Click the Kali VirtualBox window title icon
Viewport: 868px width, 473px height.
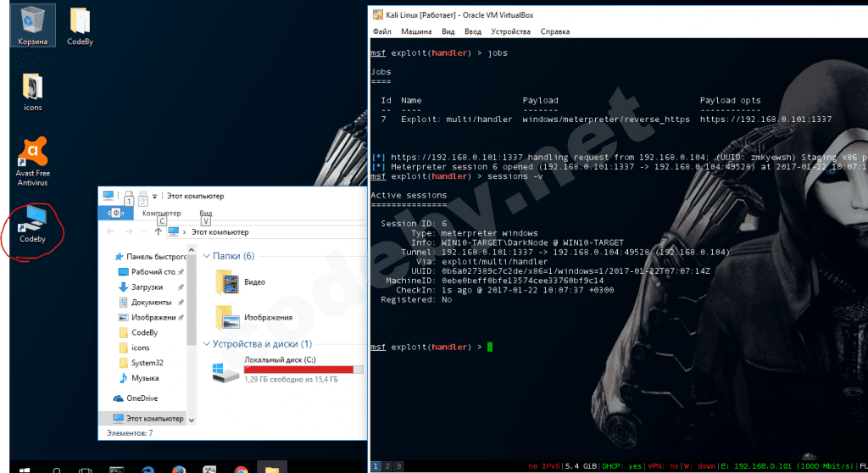[377, 15]
